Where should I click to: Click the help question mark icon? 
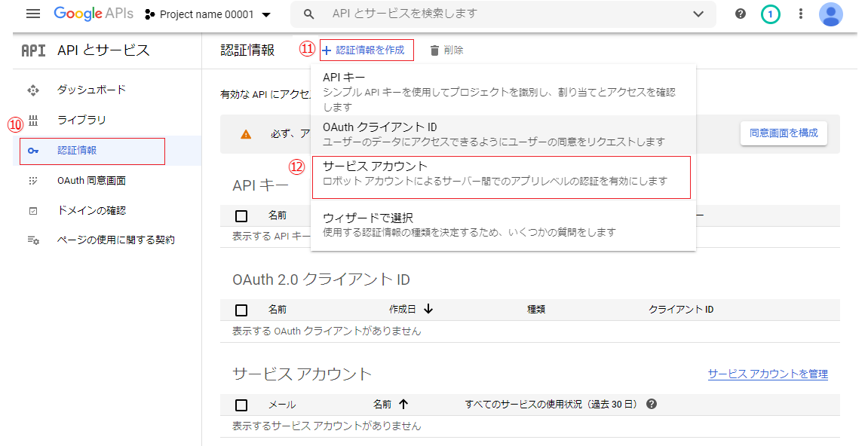point(741,14)
